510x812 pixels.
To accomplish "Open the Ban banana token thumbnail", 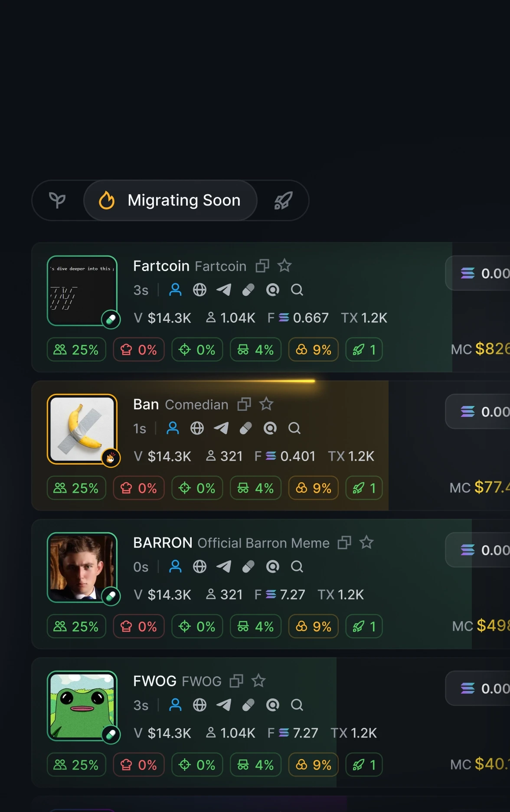I will 82,429.
